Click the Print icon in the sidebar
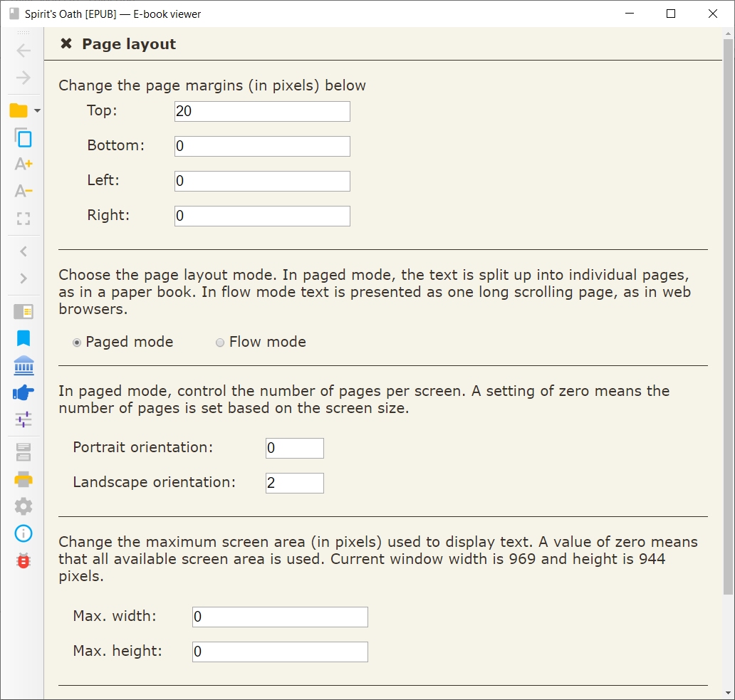735x700 pixels. [x=24, y=479]
